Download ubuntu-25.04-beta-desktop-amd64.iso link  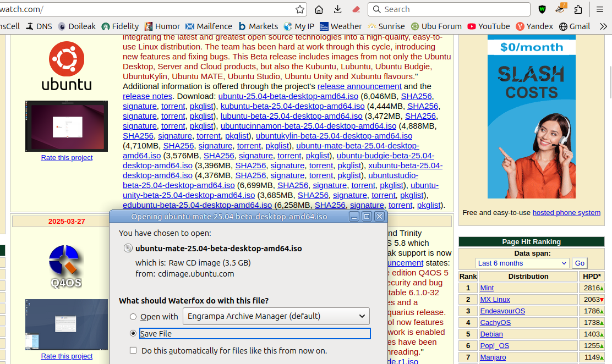click(288, 96)
